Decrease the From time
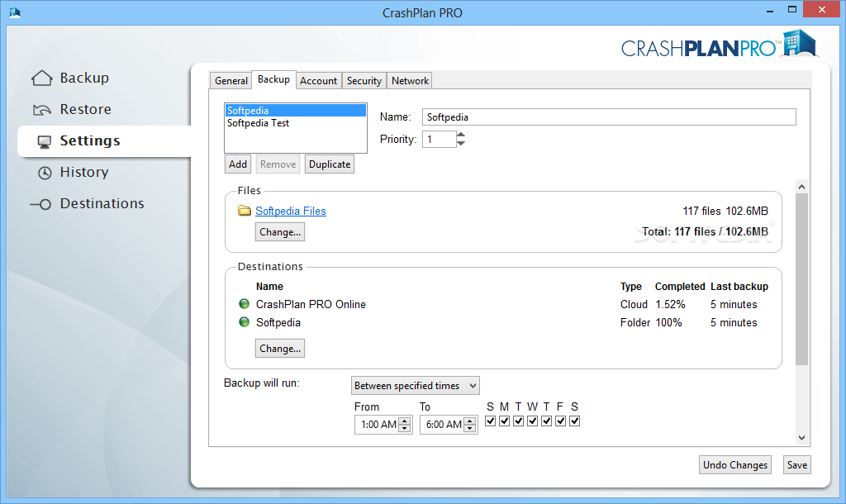The width and height of the screenshot is (846, 504). (405, 429)
